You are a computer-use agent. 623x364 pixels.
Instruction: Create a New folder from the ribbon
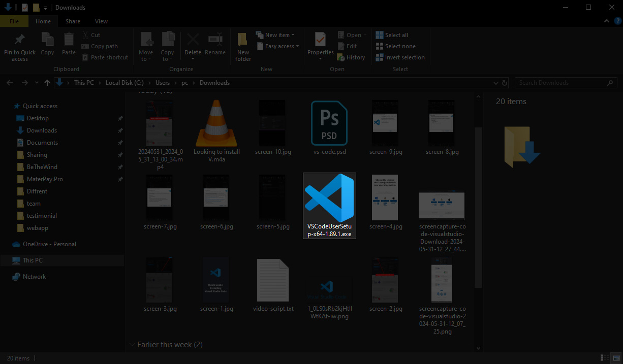(243, 46)
